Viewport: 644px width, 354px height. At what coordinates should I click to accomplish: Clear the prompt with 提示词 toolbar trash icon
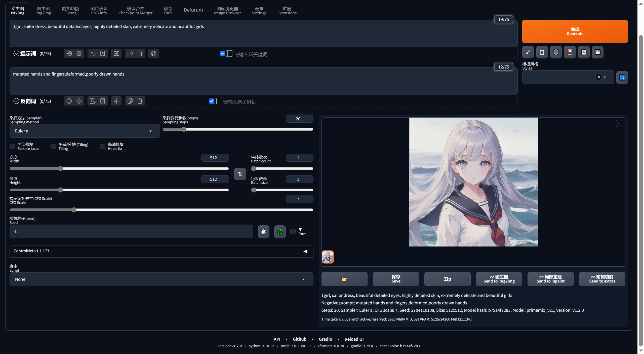point(140,53)
